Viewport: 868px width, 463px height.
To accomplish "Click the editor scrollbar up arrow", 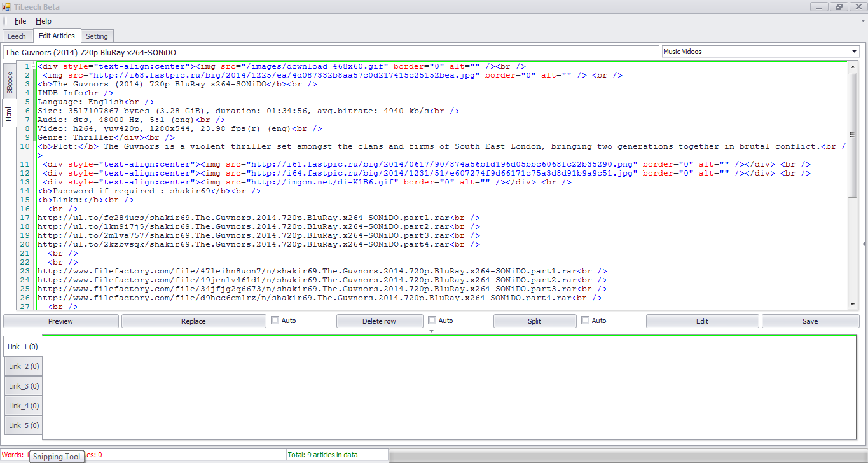I will [853, 67].
